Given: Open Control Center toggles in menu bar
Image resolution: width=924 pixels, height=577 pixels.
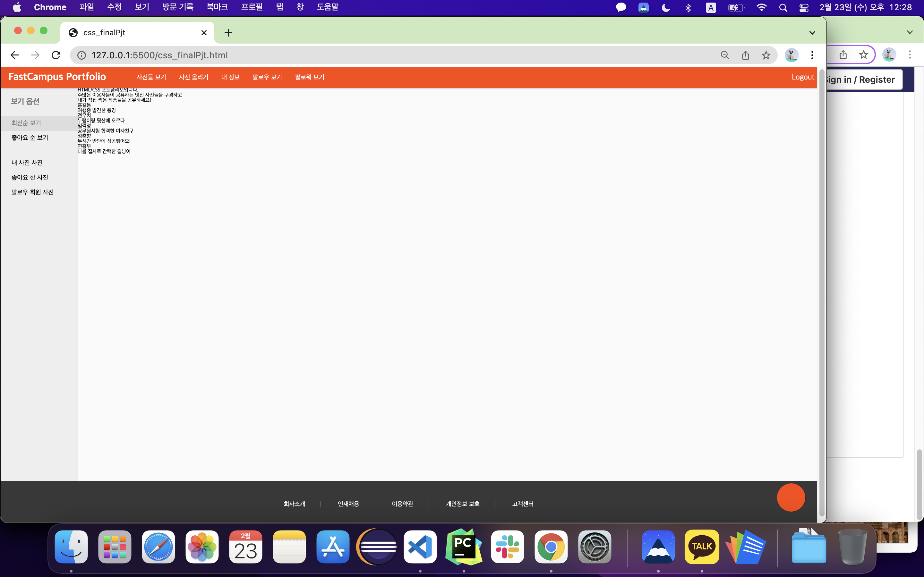Looking at the screenshot, I should 804,8.
